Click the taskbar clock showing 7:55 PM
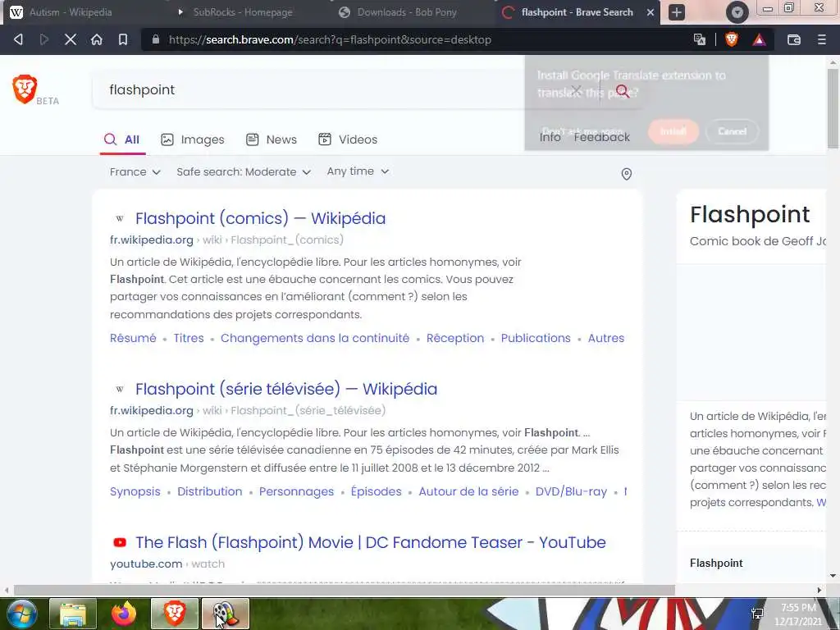The height and width of the screenshot is (630, 840). tap(798, 614)
